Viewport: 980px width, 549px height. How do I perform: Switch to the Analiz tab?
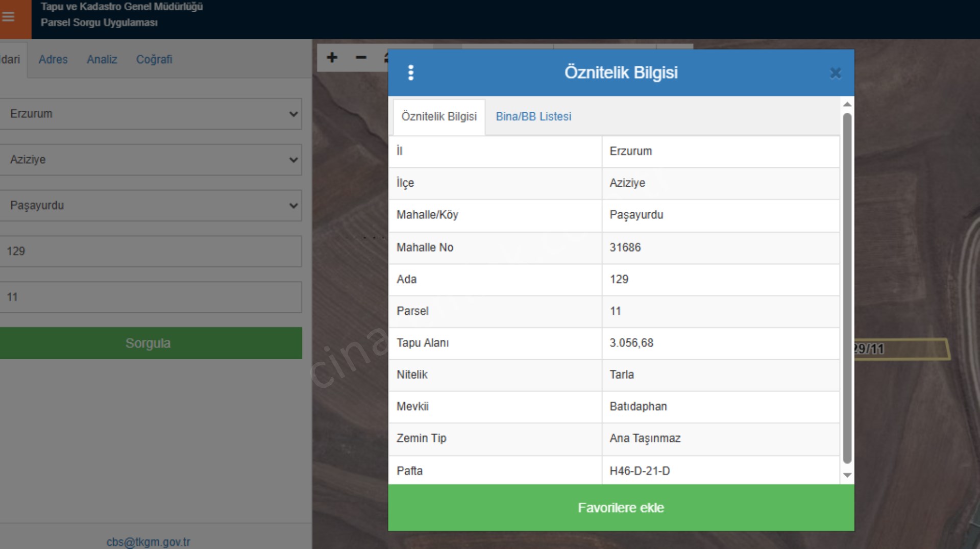[102, 59]
